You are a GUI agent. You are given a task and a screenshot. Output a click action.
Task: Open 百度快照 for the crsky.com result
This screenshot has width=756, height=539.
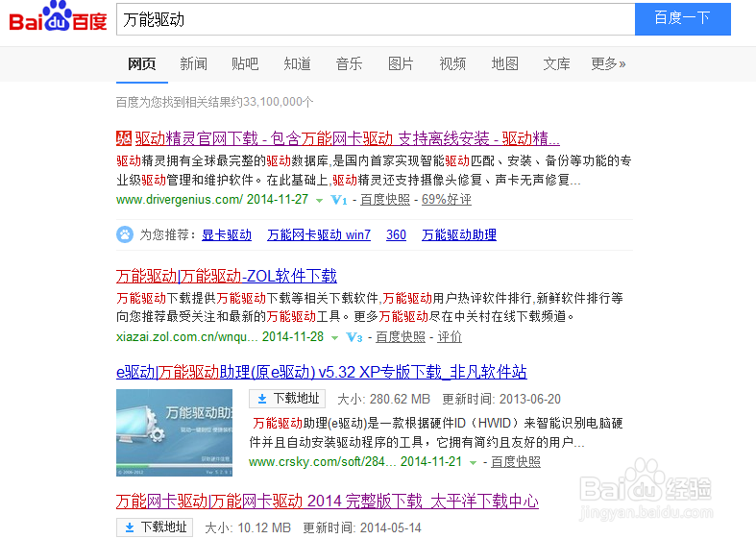tap(516, 462)
